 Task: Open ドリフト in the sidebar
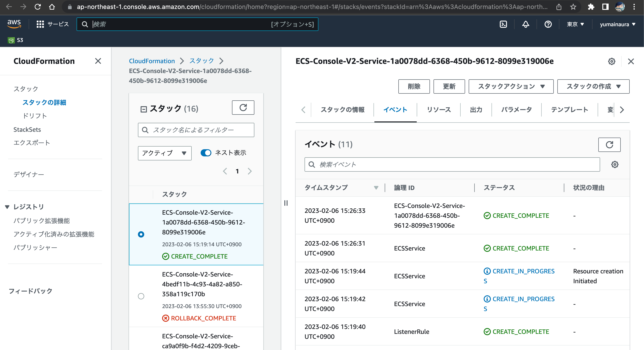(34, 116)
